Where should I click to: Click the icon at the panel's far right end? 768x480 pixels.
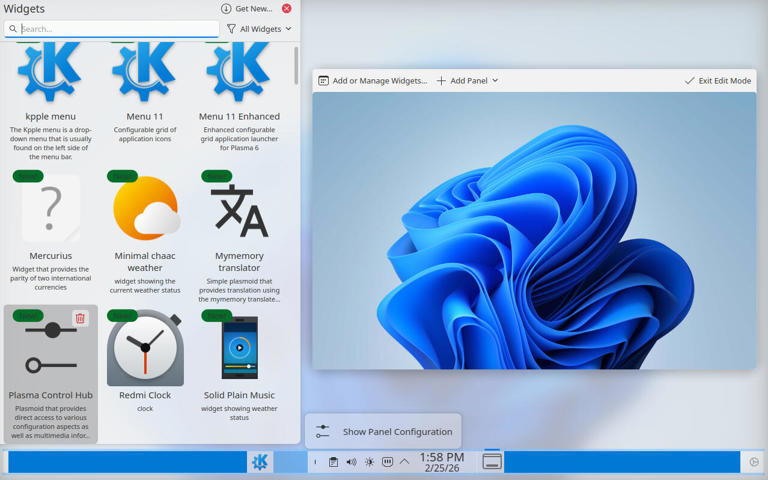[754, 462]
